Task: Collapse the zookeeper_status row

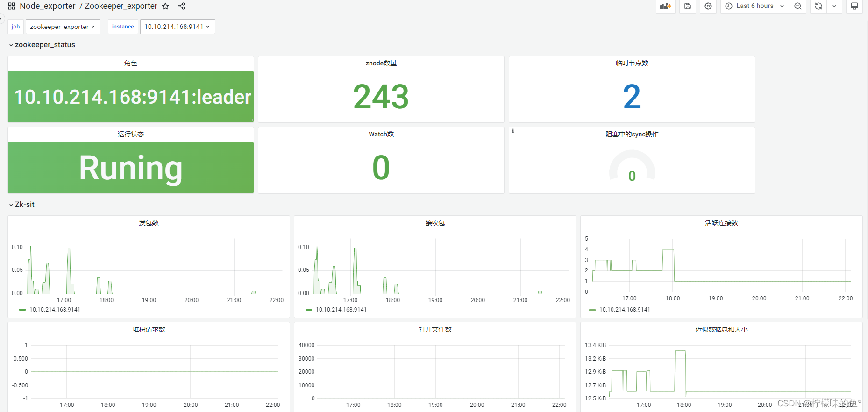Action: [x=42, y=45]
